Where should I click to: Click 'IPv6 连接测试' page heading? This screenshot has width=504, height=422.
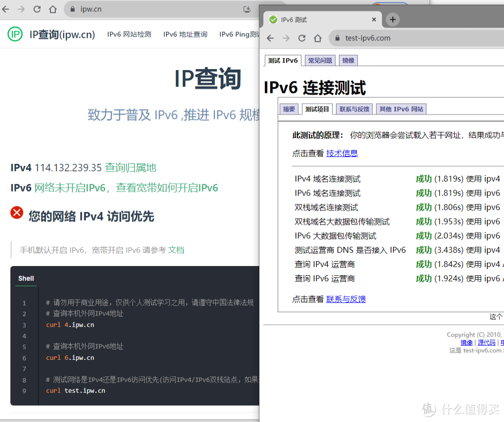pos(315,88)
